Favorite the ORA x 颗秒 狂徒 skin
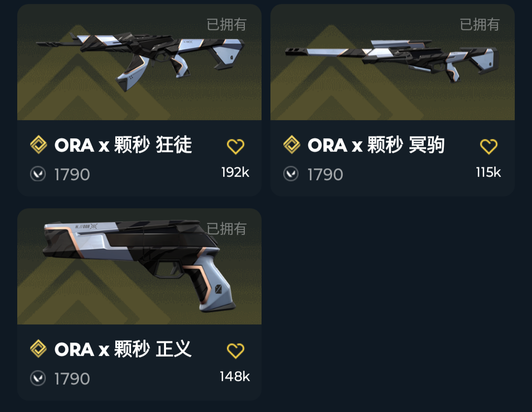 click(x=235, y=147)
